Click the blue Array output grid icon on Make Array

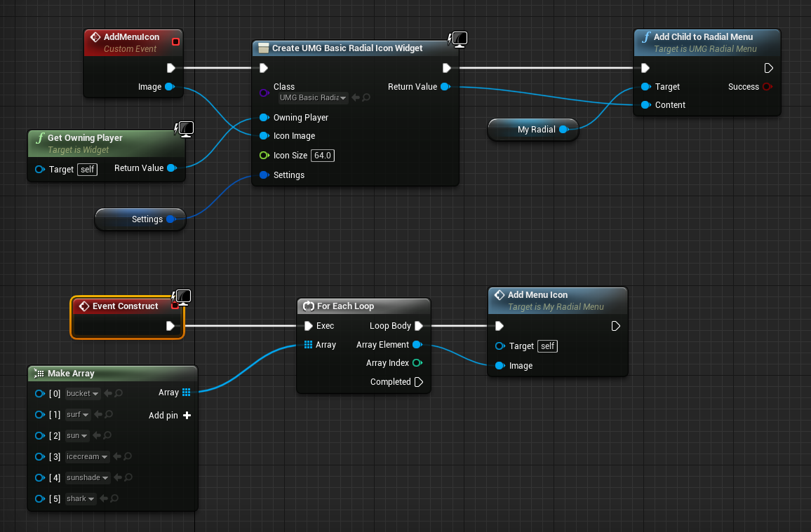(x=187, y=393)
